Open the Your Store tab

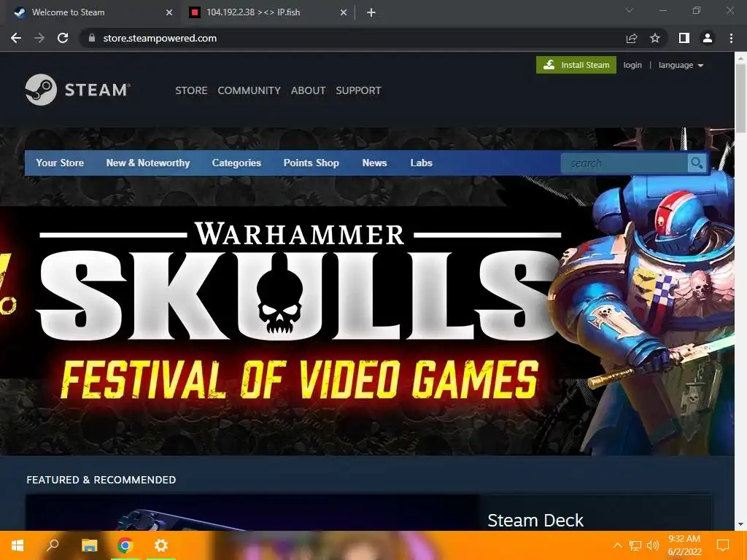click(x=60, y=163)
